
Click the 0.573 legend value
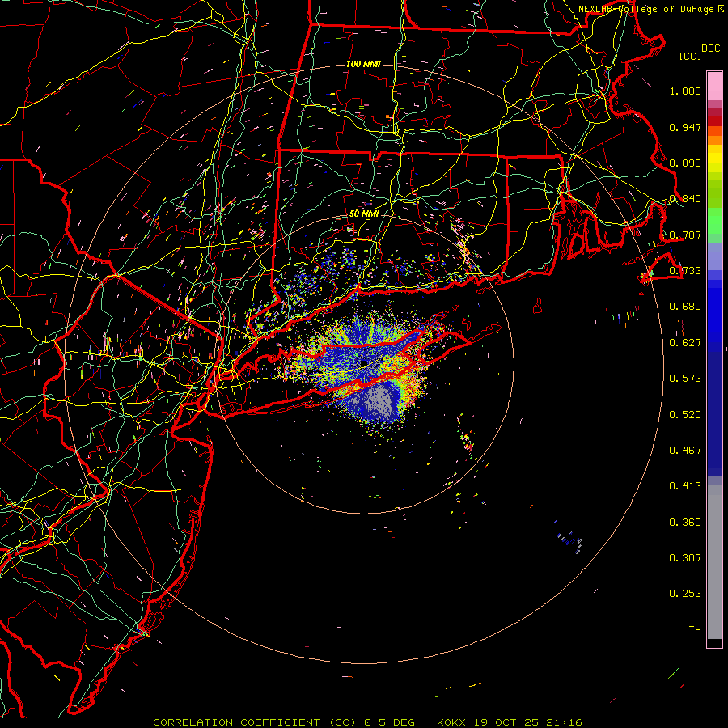coord(685,379)
